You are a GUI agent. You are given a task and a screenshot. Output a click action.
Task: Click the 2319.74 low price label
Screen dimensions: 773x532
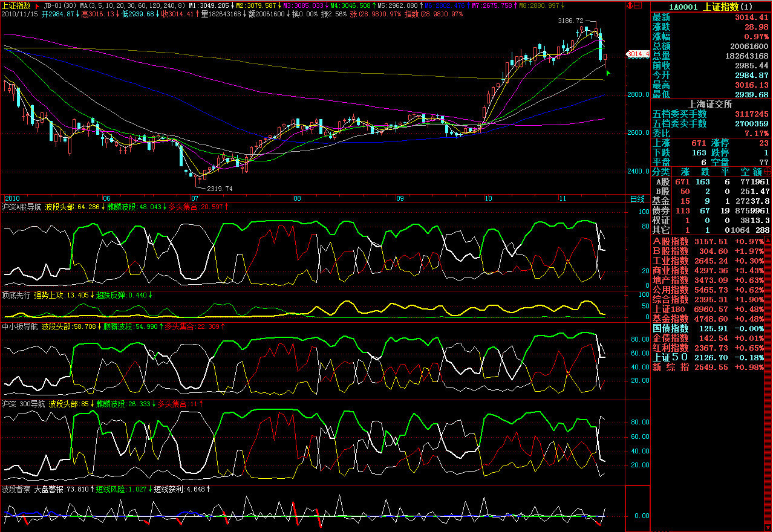pos(220,188)
